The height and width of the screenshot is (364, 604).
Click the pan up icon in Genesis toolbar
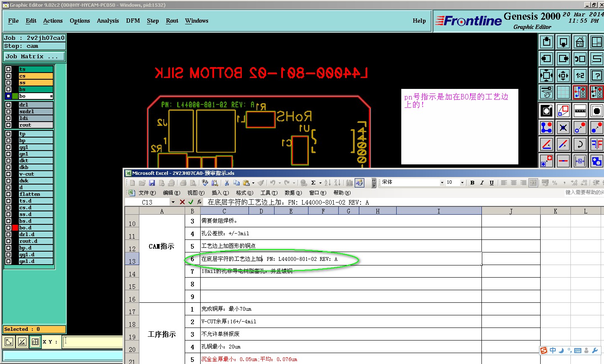[546, 42]
